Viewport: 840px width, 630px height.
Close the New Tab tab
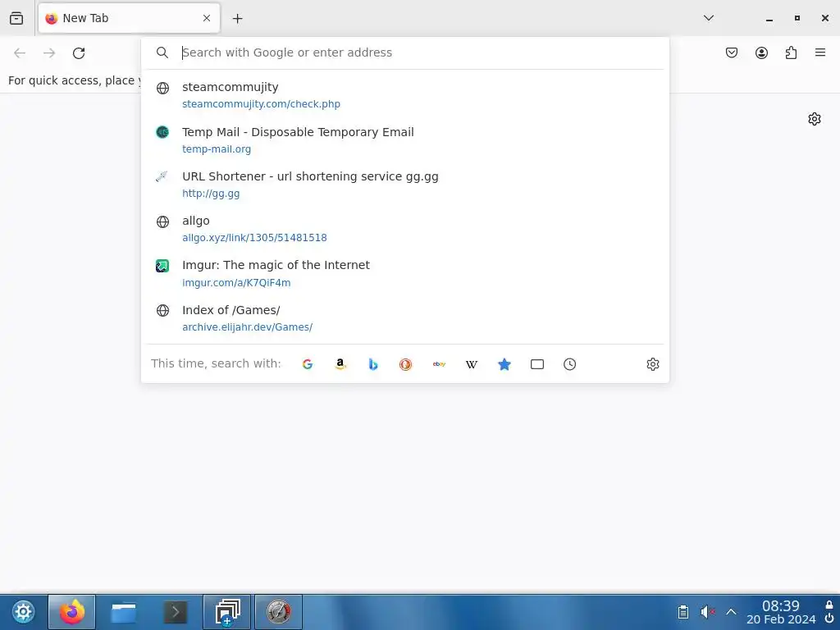point(207,18)
